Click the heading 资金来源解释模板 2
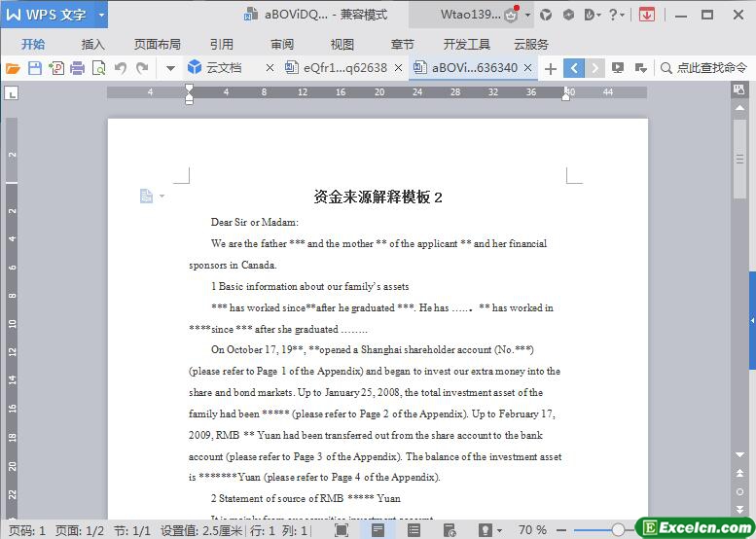The height and width of the screenshot is (539, 756). (378, 197)
